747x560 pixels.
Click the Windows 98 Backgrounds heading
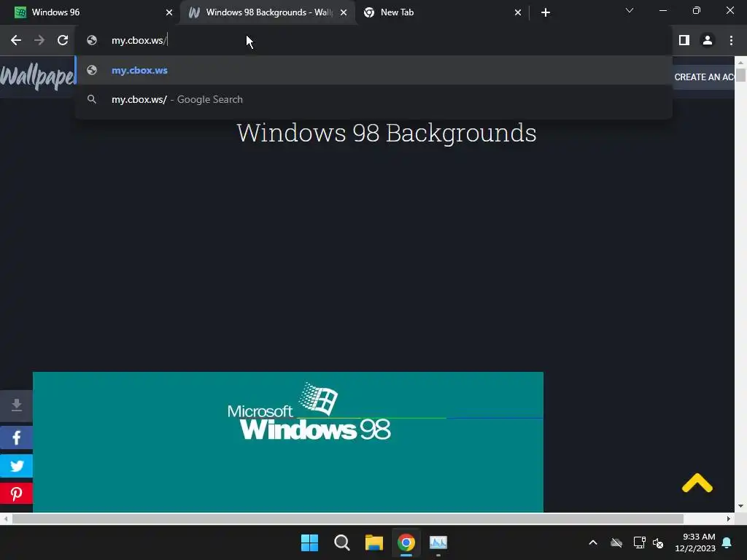(387, 133)
